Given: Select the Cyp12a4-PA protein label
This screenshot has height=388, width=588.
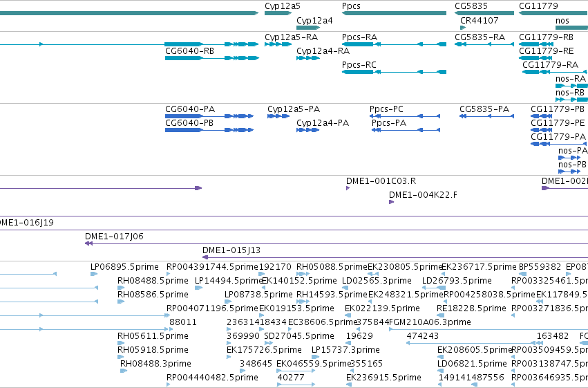Looking at the screenshot, I should click(323, 123).
